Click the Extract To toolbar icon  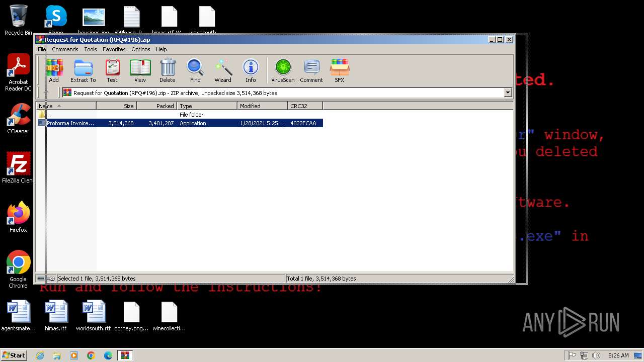[83, 70]
